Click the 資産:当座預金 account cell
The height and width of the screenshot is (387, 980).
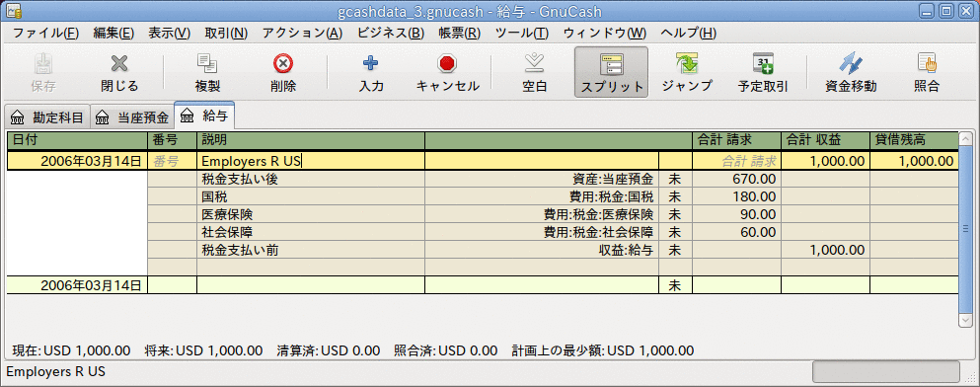pos(541,180)
